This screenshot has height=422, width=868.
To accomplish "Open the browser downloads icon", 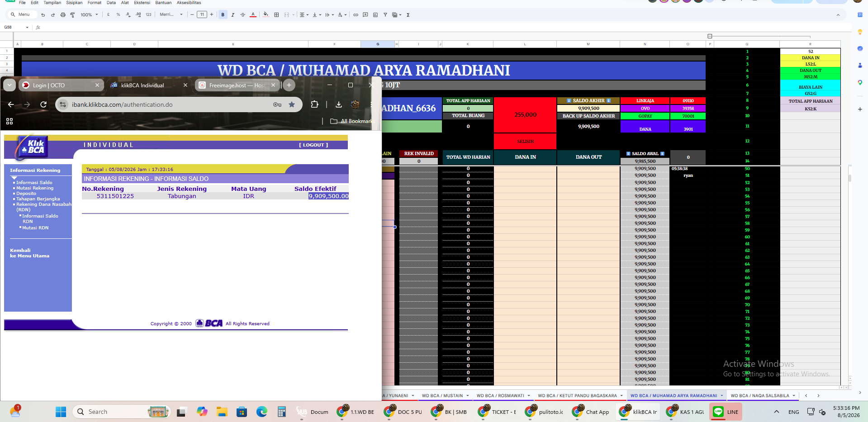I will pyautogui.click(x=339, y=104).
